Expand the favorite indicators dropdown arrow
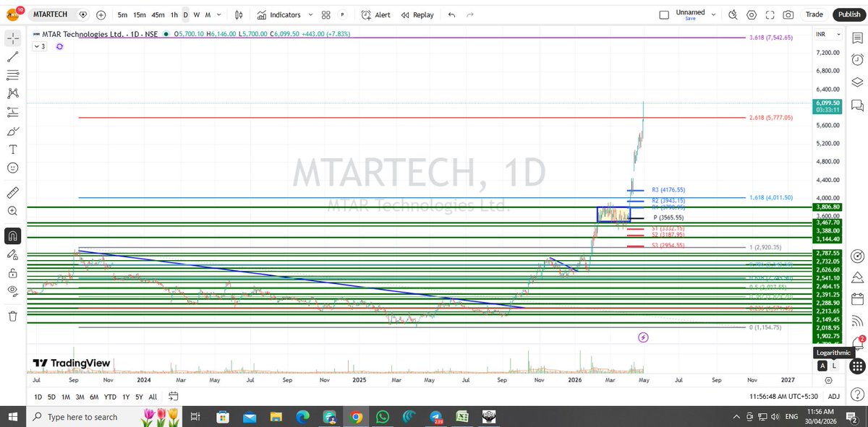Viewport: 868px width, 427px height. tap(310, 14)
